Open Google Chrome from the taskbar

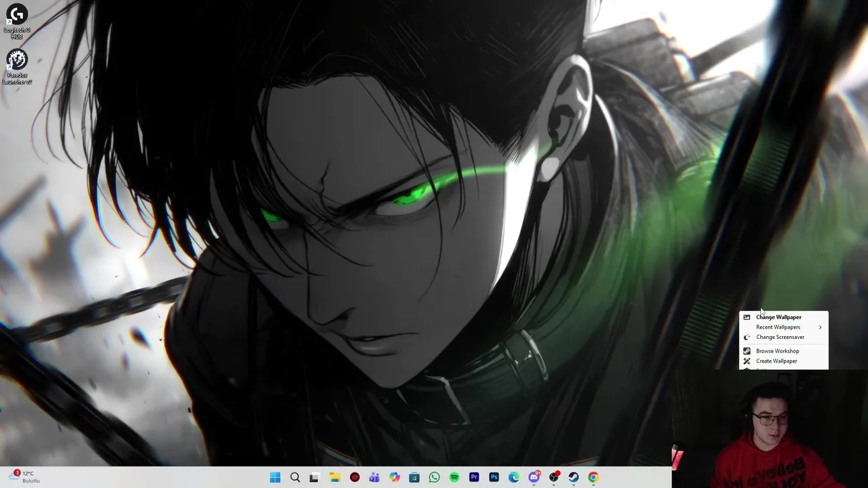pos(593,477)
